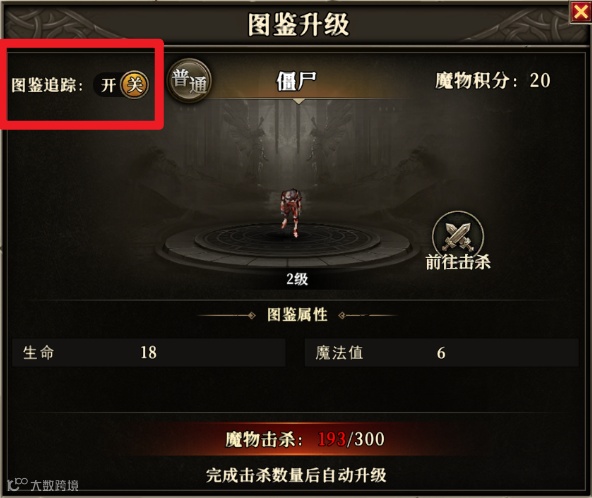Toggle 图鉴追踪 switch to 关
592x498 pixels.
(134, 84)
